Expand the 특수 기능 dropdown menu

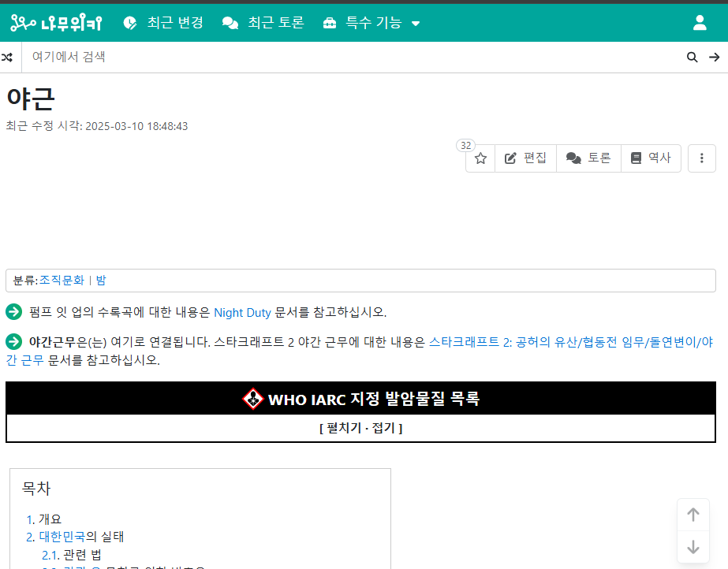(371, 23)
